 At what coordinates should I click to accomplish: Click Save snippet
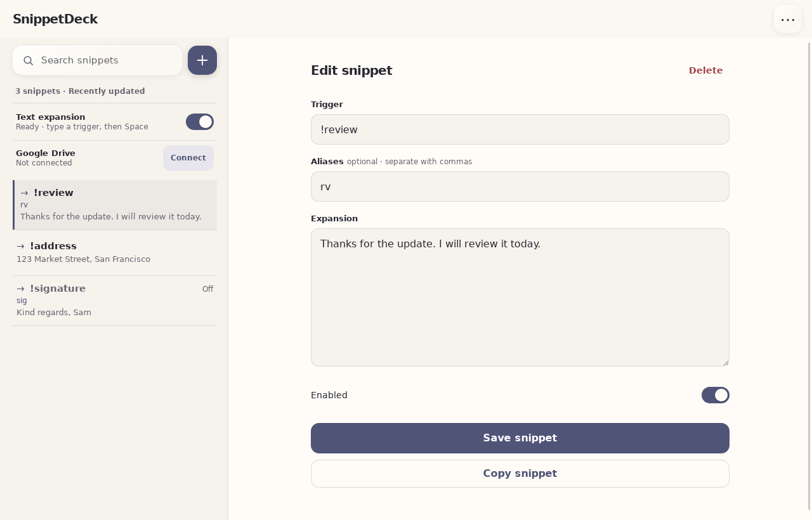tap(520, 438)
